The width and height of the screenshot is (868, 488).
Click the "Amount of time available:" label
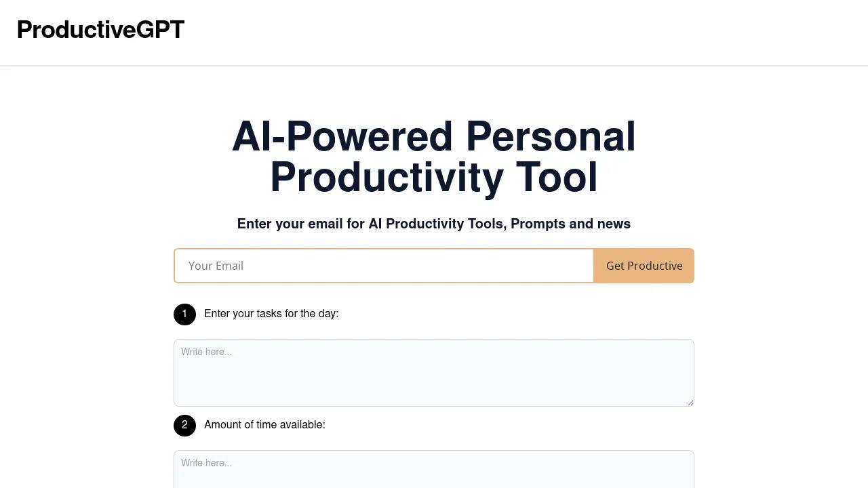tap(264, 425)
